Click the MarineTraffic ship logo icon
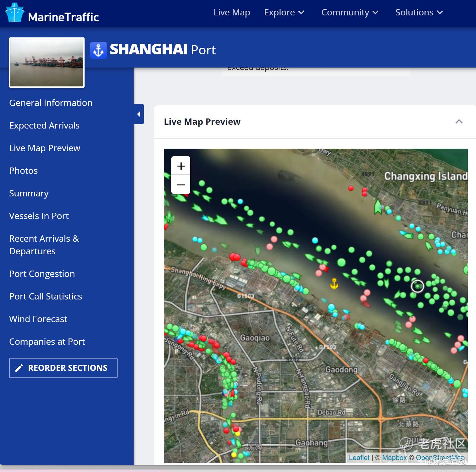 click(14, 13)
